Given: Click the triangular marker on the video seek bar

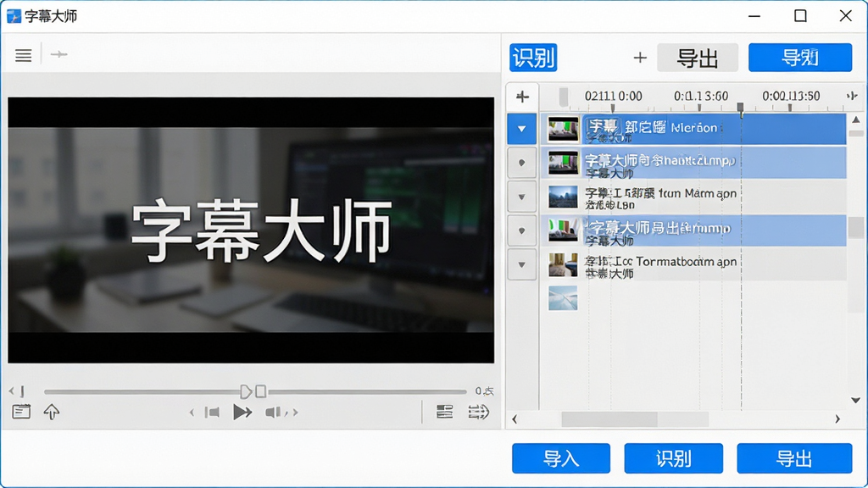Looking at the screenshot, I should (246, 391).
